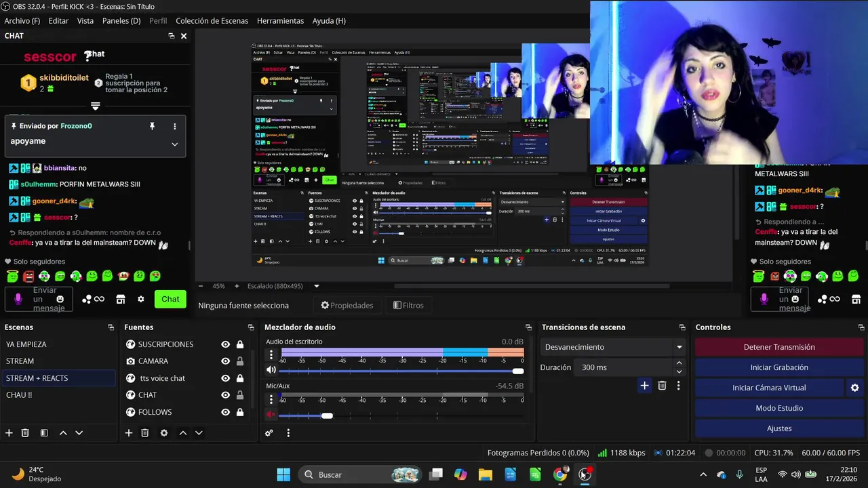This screenshot has width=868, height=488.
Task: Click Detener Transmisión button
Action: click(x=778, y=347)
